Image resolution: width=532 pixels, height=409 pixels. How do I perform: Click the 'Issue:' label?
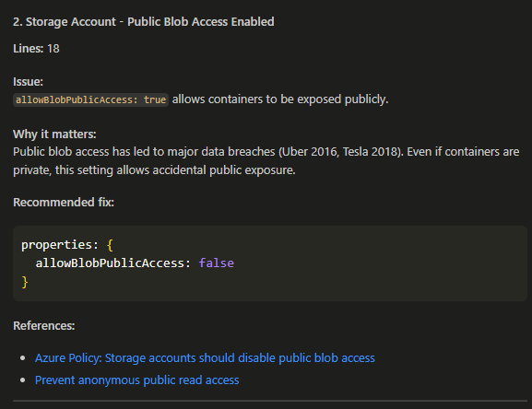point(29,82)
